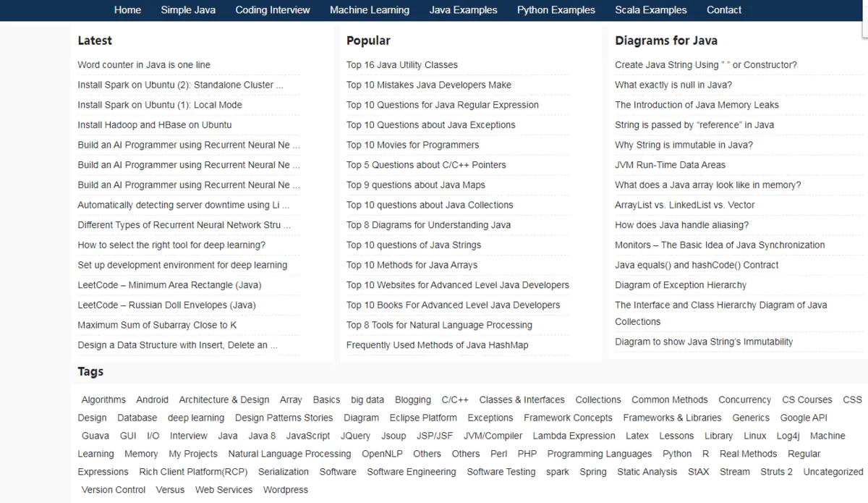Choose the Lambda Expression tag
The image size is (868, 503).
point(574,436)
